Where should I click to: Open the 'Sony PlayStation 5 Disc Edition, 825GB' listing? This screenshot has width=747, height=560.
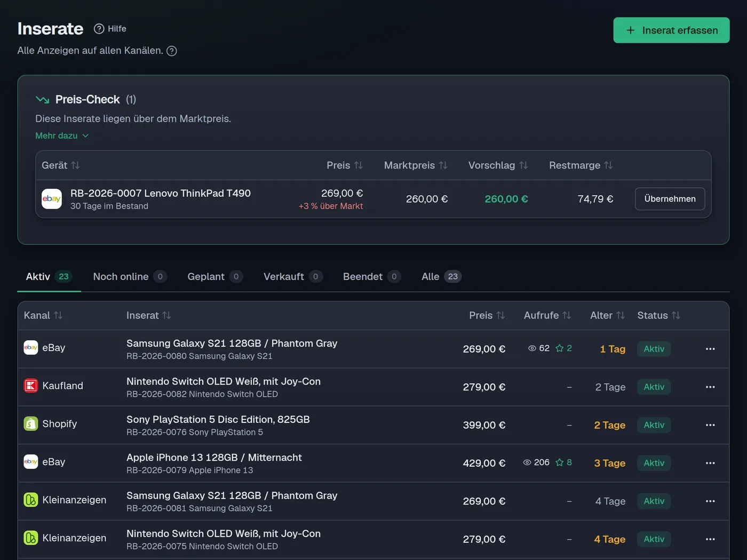(218, 420)
